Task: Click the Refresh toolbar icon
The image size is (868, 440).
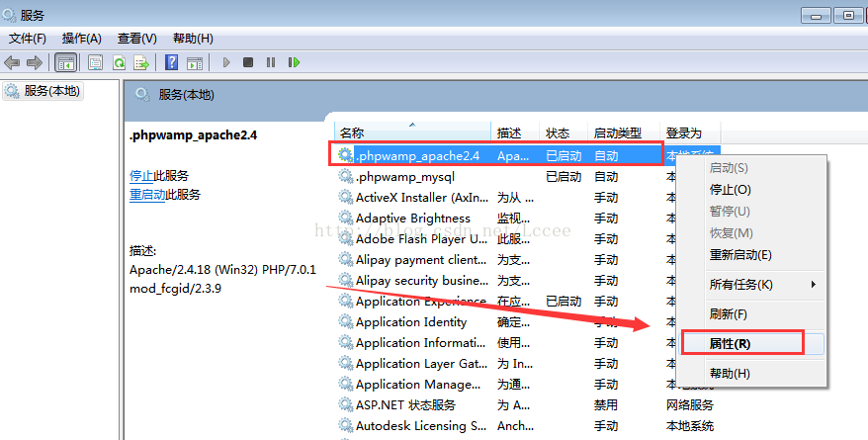Action: coord(119,62)
